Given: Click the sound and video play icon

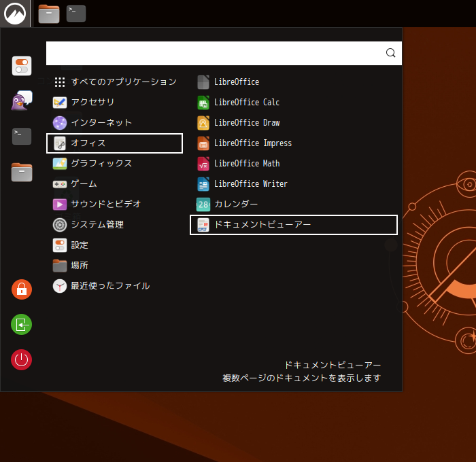Looking at the screenshot, I should point(60,205).
